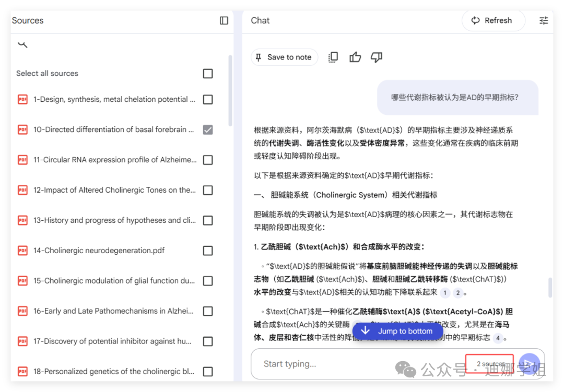564x392 pixels.
Task: Refresh the chat response
Action: 492,20
